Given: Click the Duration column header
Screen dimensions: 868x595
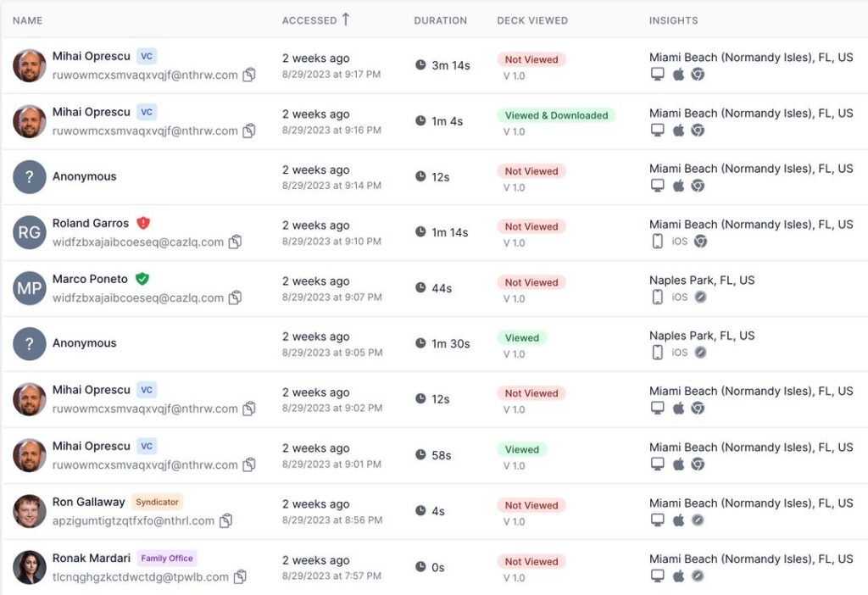Looking at the screenshot, I should pos(440,20).
